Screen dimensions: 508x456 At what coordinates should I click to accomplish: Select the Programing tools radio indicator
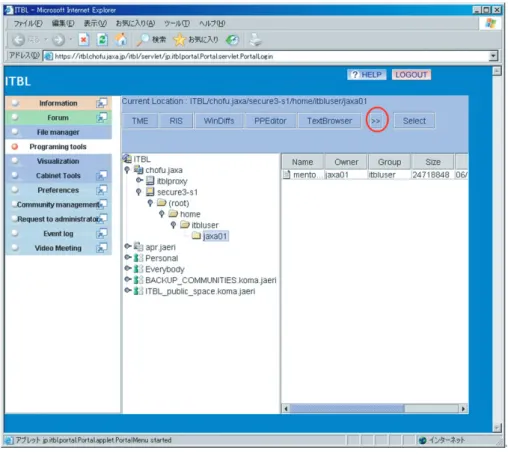(x=15, y=147)
